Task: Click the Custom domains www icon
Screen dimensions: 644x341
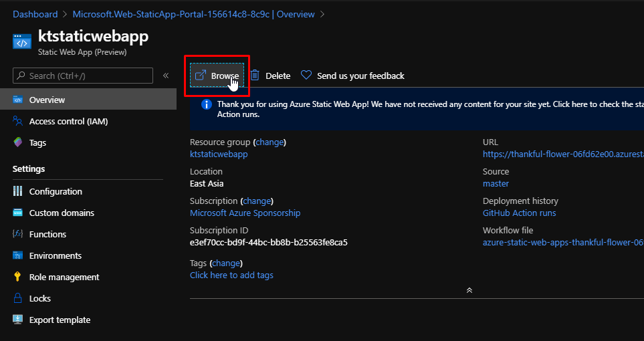Action: click(17, 213)
